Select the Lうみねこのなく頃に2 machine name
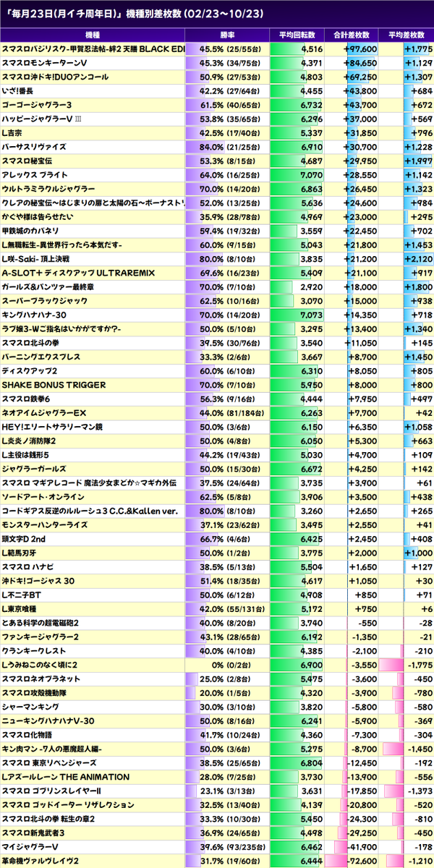This screenshot has width=434, height=868. tap(40, 665)
